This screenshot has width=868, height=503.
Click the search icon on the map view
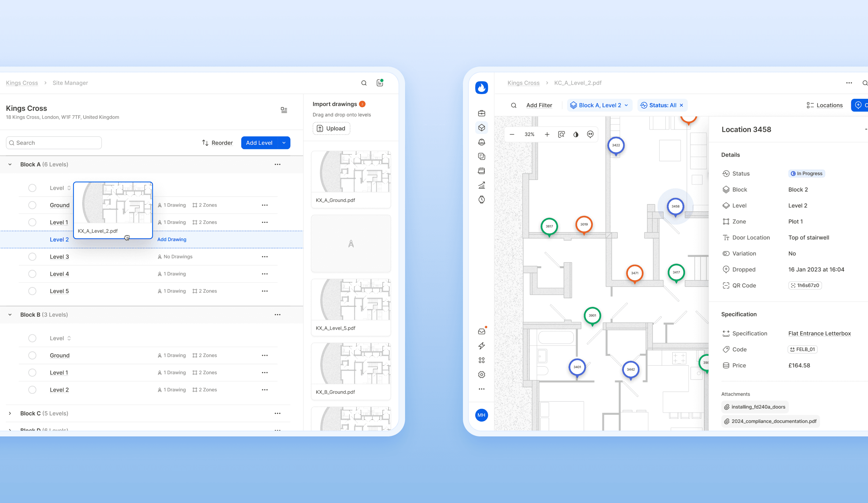[x=513, y=105]
